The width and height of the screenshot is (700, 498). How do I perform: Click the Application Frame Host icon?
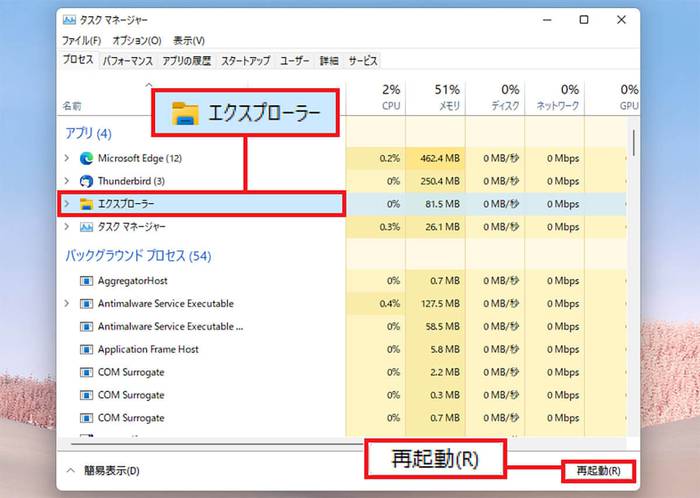(86, 349)
